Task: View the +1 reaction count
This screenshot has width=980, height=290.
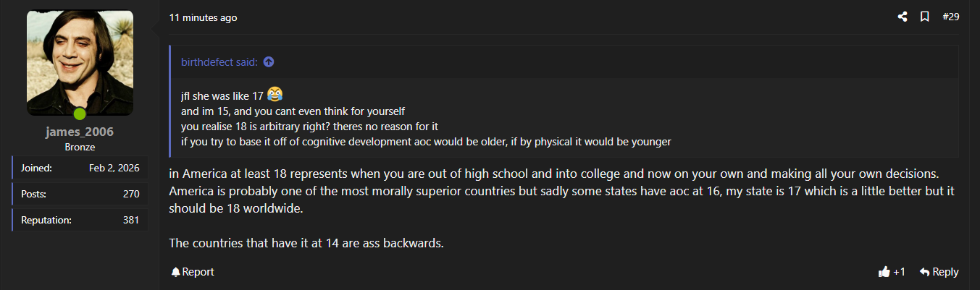Action: 900,272
